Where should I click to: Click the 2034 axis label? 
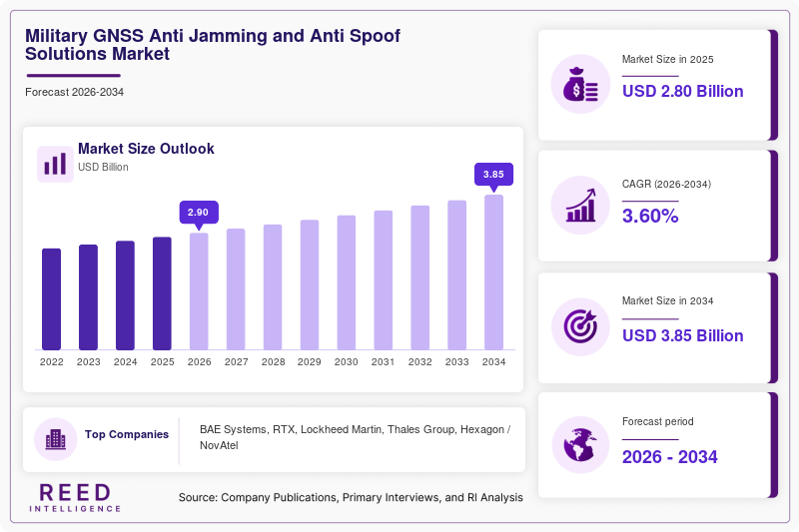(493, 362)
